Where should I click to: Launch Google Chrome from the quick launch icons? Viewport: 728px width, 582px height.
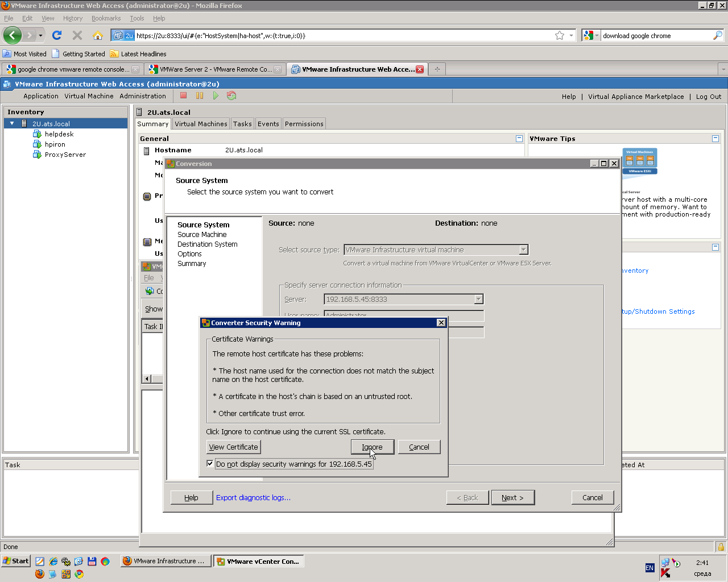tap(79, 574)
